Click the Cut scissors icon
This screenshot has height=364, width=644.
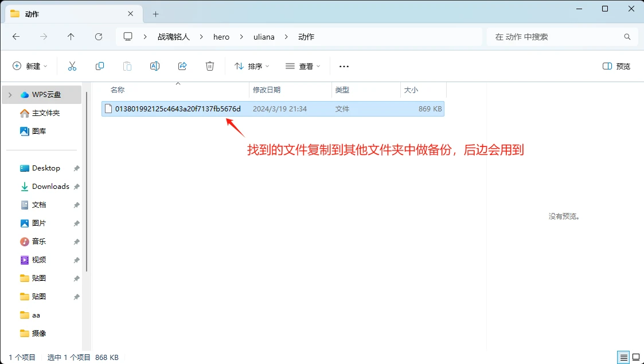coord(72,67)
